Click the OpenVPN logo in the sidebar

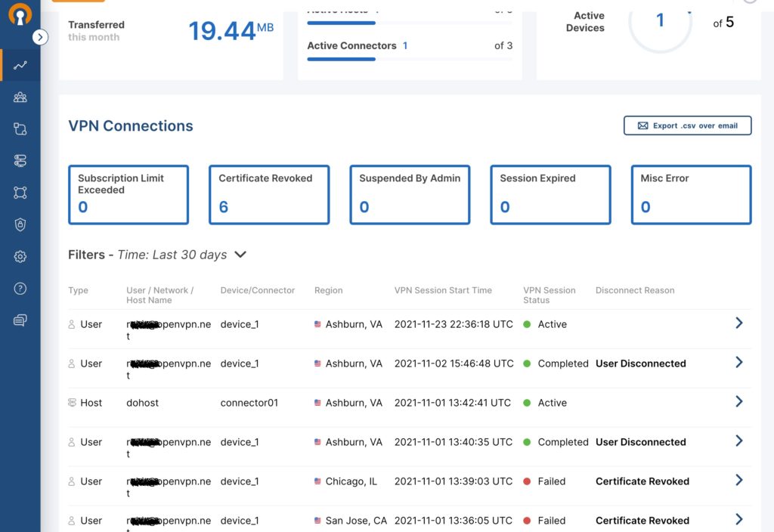pos(20,14)
